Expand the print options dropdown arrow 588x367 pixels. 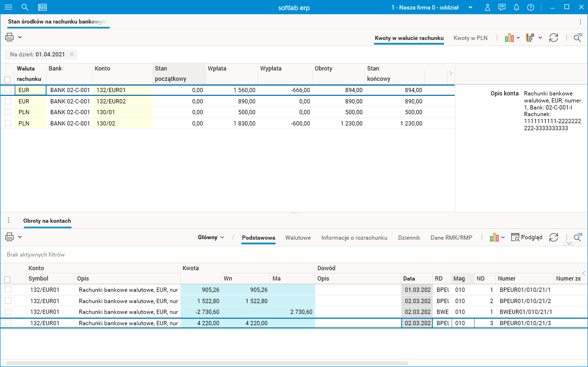pyautogui.click(x=20, y=38)
